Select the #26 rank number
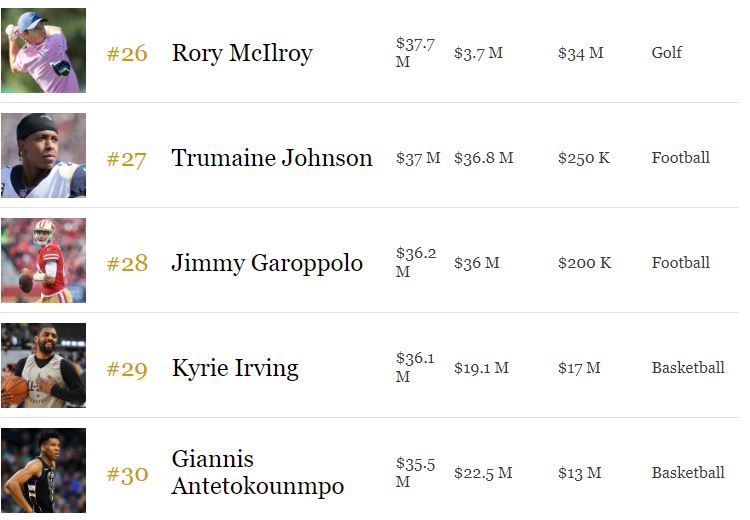Screen dimensions: 750x520 pos(127,54)
